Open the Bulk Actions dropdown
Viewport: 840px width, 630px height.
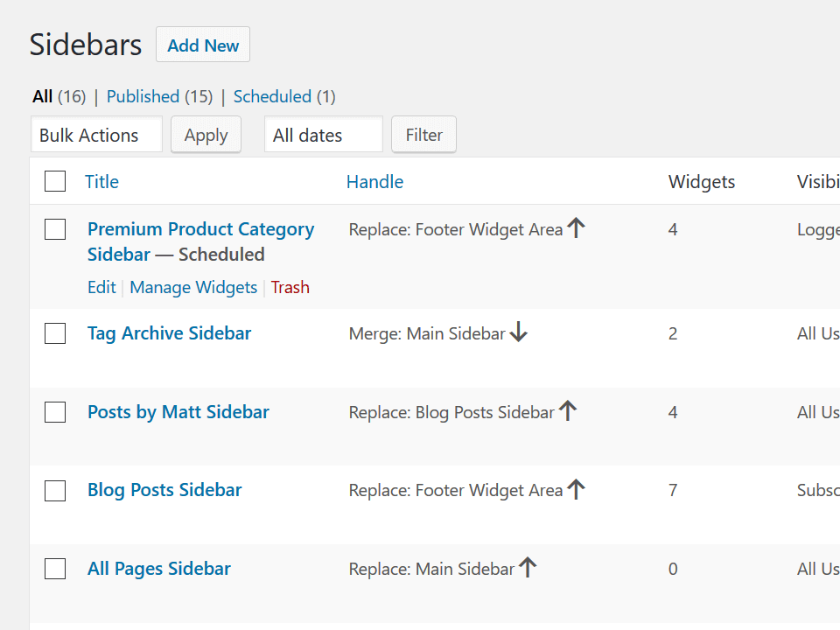(x=96, y=135)
